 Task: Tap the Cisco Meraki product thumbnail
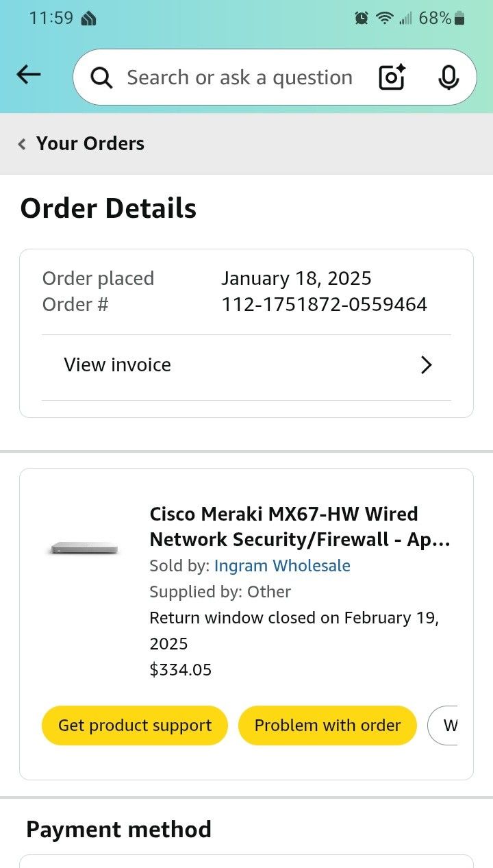point(84,548)
